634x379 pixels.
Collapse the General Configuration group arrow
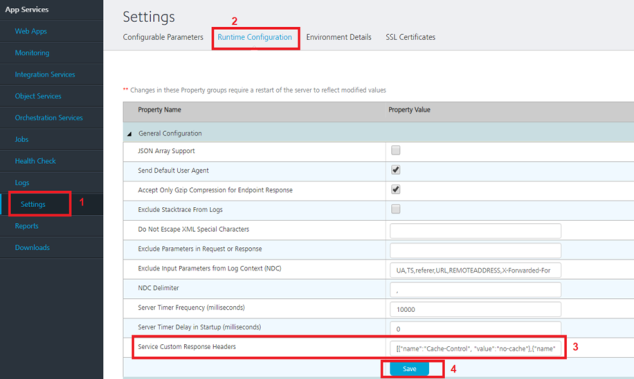pos(129,134)
